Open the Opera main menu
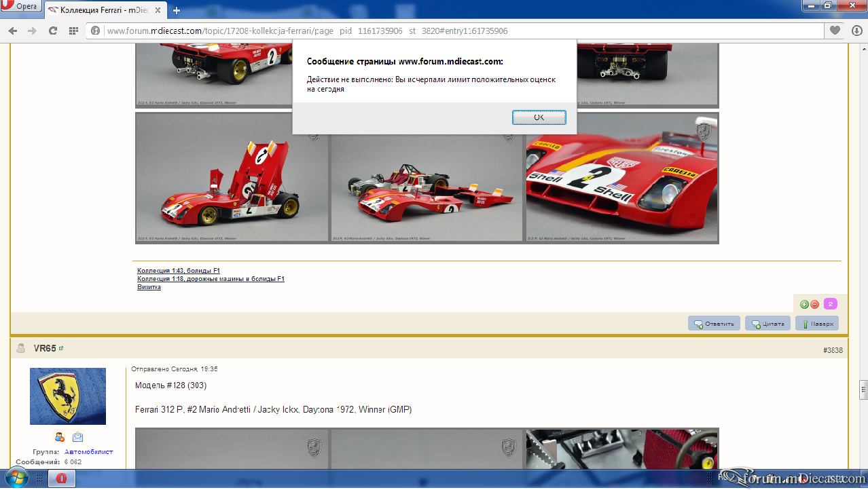The height and width of the screenshot is (490, 868). pyautogui.click(x=21, y=7)
